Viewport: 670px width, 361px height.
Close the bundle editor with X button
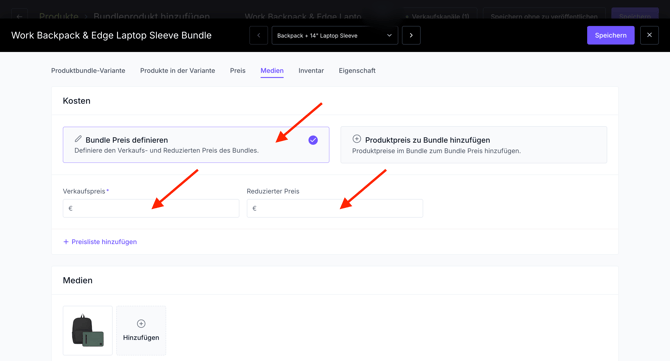[649, 35]
